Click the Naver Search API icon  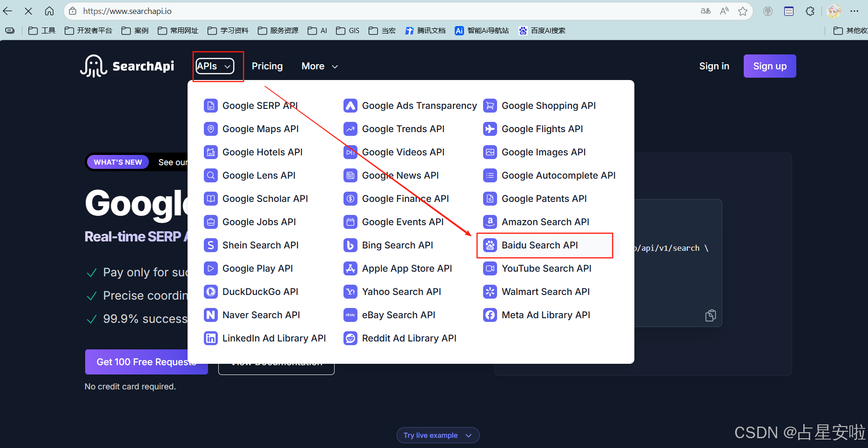coord(211,315)
